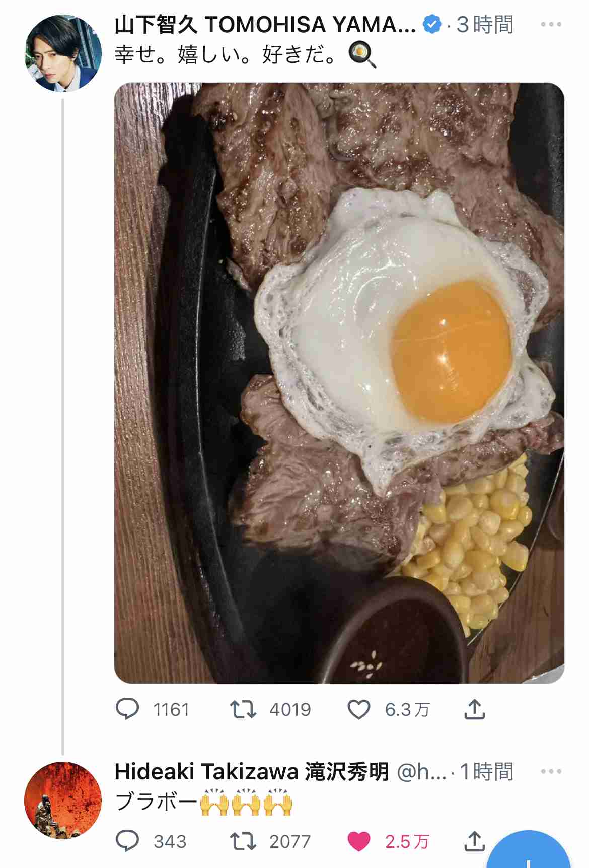Tap the 1時間 timestamp on reply
The height and width of the screenshot is (868, 589).
(487, 771)
